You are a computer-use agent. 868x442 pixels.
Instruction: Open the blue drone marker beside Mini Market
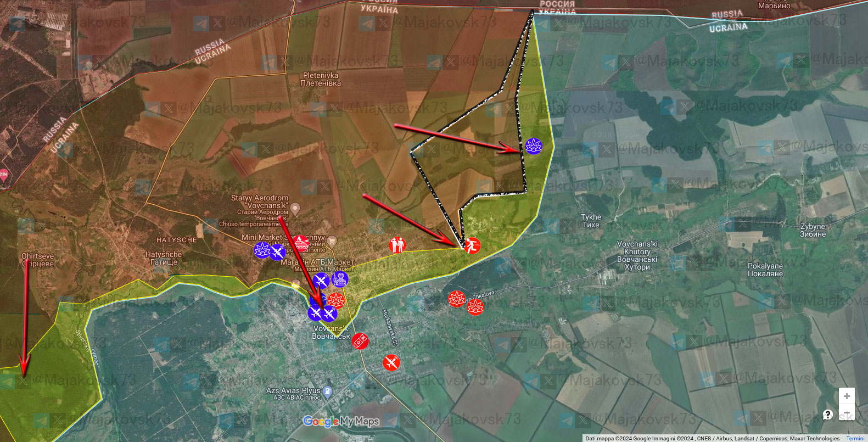pyautogui.click(x=277, y=253)
